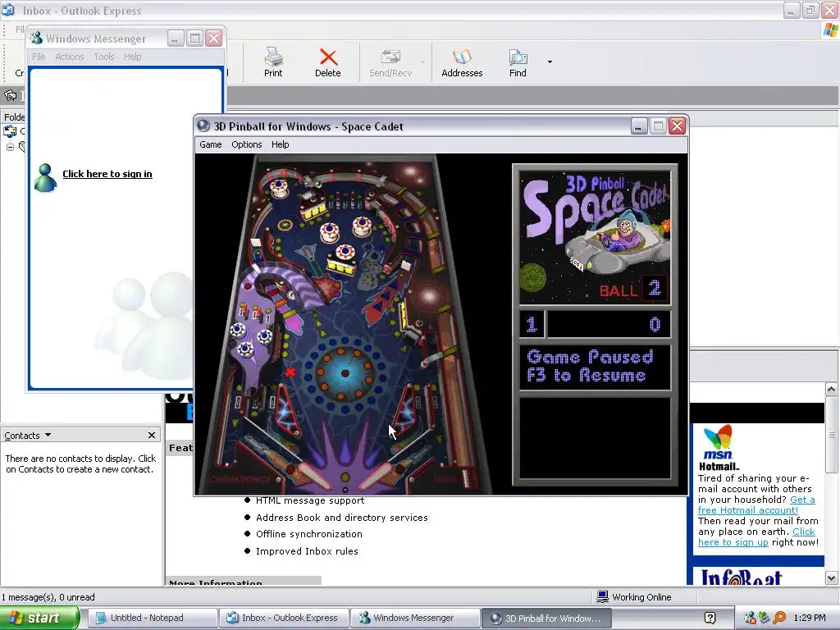The width and height of the screenshot is (840, 630).
Task: Maximize the Windows Messenger window
Action: (194, 38)
